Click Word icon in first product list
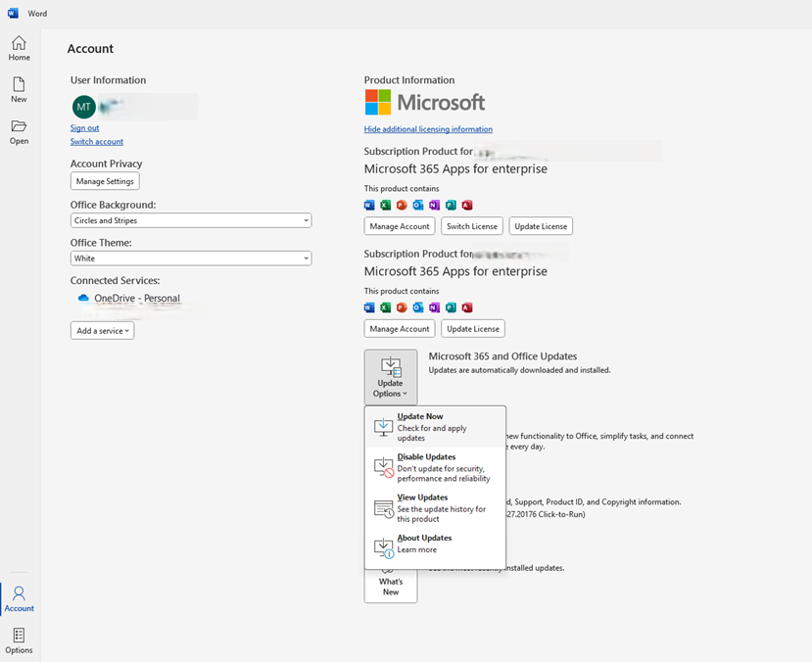This screenshot has height=662, width=812. tap(369, 205)
